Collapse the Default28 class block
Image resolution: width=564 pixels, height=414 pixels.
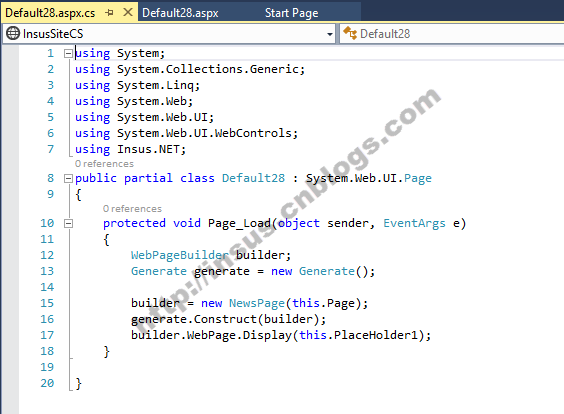point(68,178)
